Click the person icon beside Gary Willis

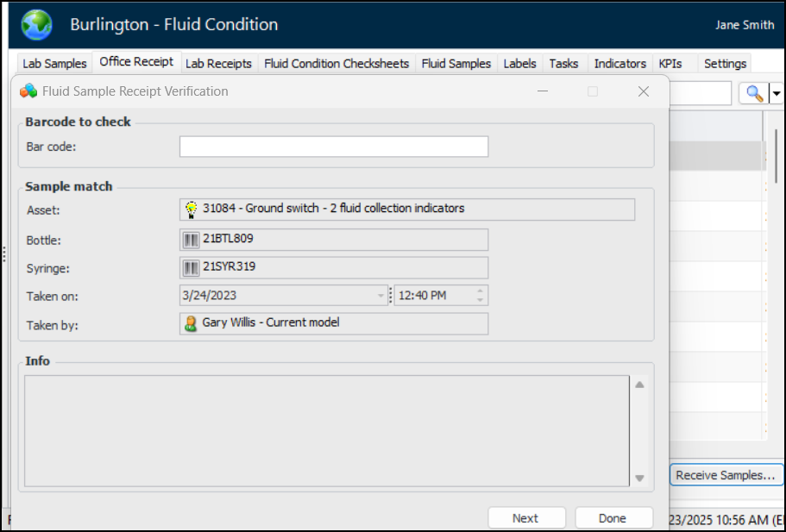[x=191, y=323]
